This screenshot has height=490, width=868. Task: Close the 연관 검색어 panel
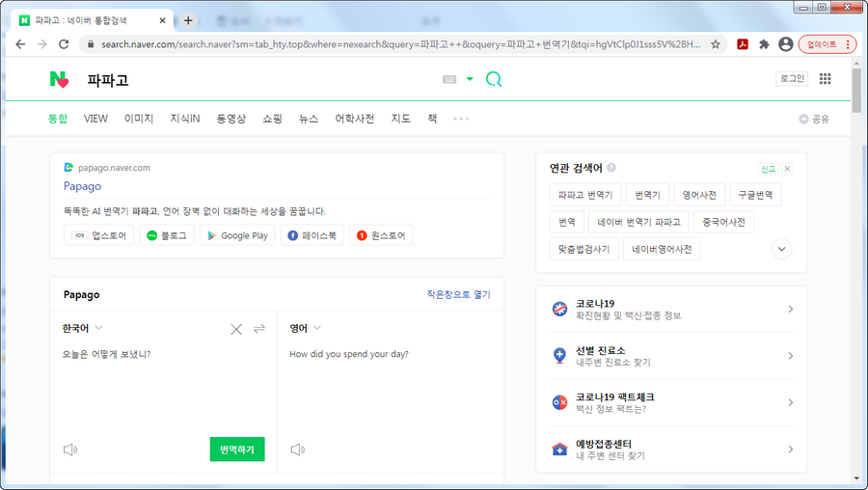tap(787, 169)
